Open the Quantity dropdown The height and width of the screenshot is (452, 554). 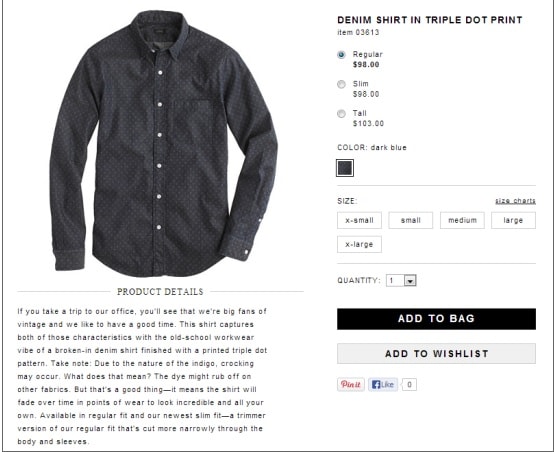tap(401, 281)
